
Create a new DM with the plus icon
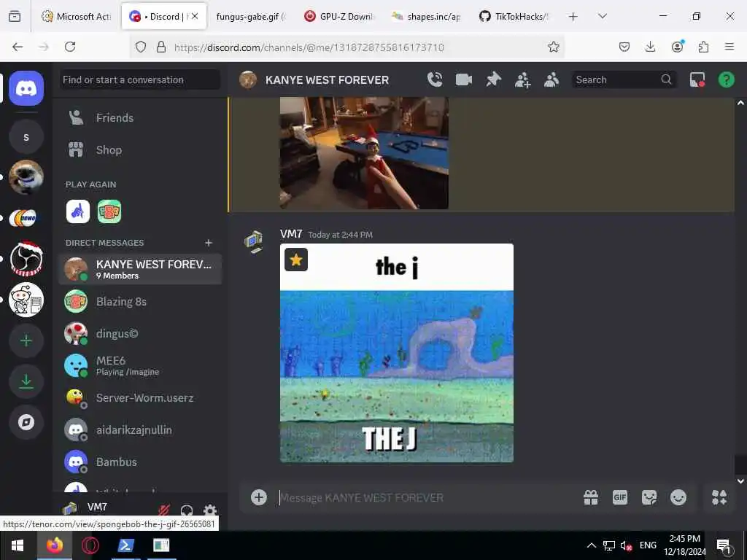208,243
